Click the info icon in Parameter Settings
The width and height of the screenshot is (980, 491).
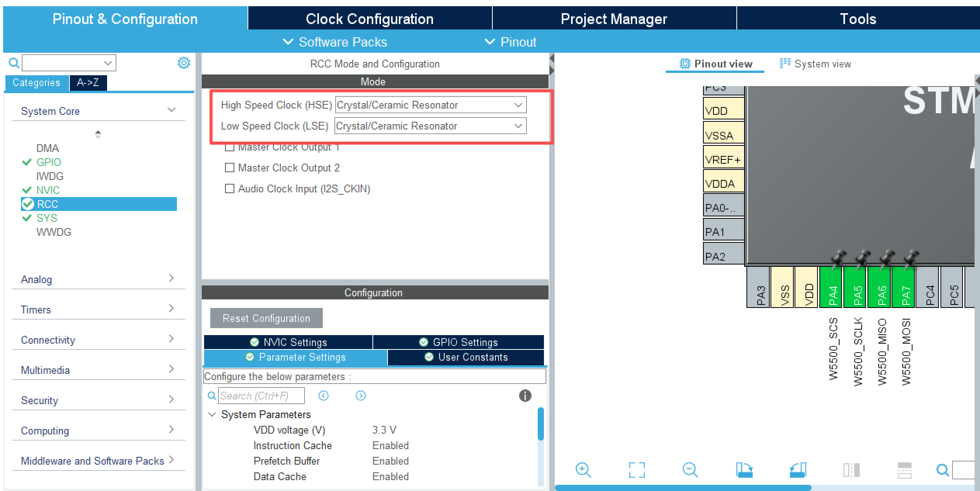pos(525,396)
